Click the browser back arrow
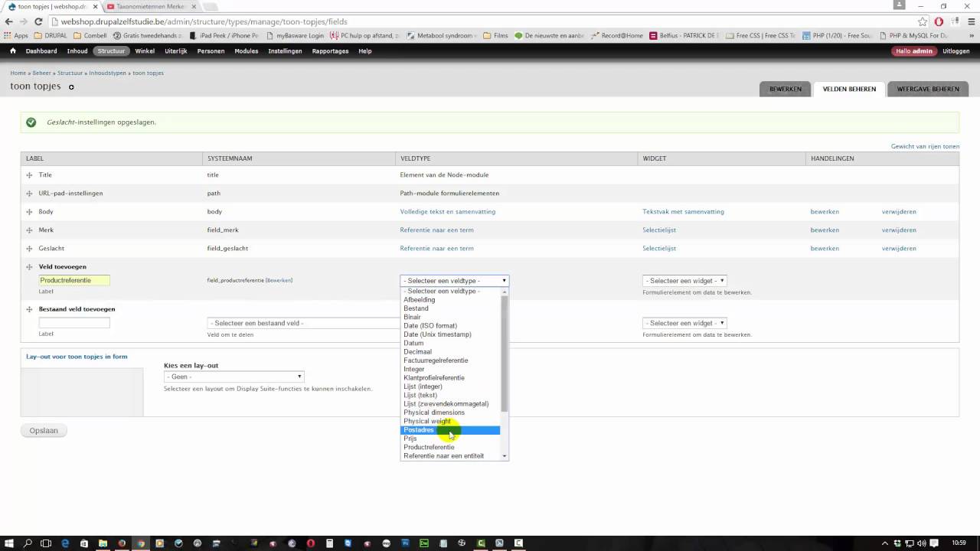The image size is (980, 551). (9, 21)
